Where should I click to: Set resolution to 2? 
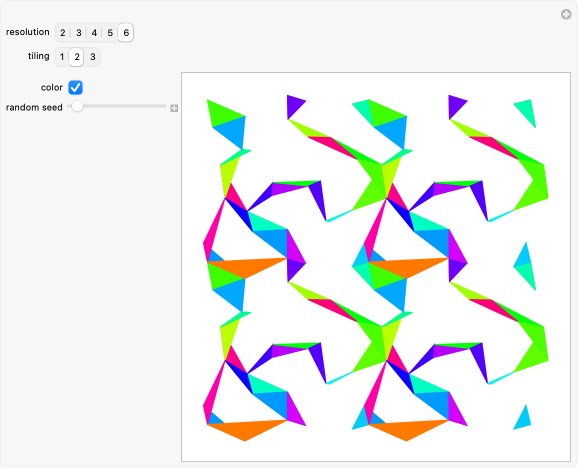(63, 33)
